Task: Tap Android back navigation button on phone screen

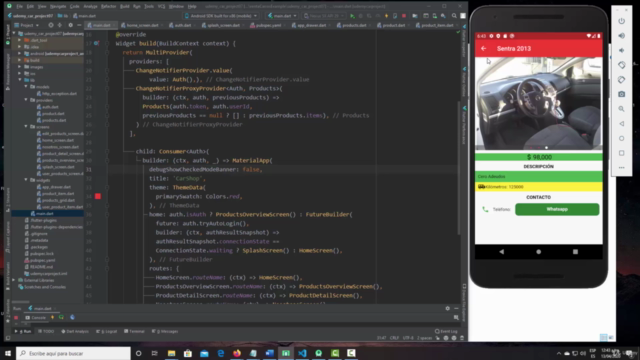Action: pos(502,252)
